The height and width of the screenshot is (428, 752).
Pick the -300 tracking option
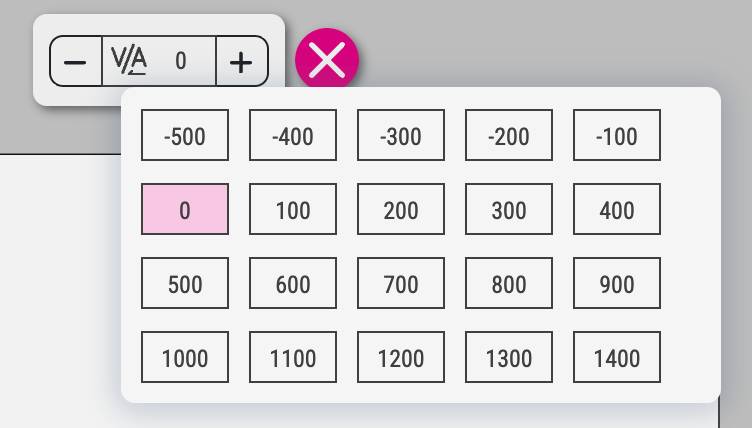[401, 136]
